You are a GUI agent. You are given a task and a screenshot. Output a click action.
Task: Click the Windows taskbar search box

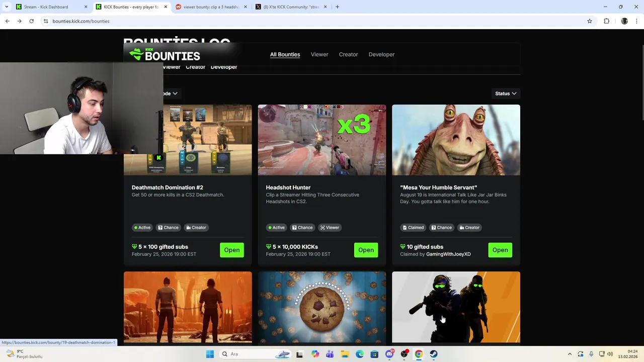tap(255, 354)
